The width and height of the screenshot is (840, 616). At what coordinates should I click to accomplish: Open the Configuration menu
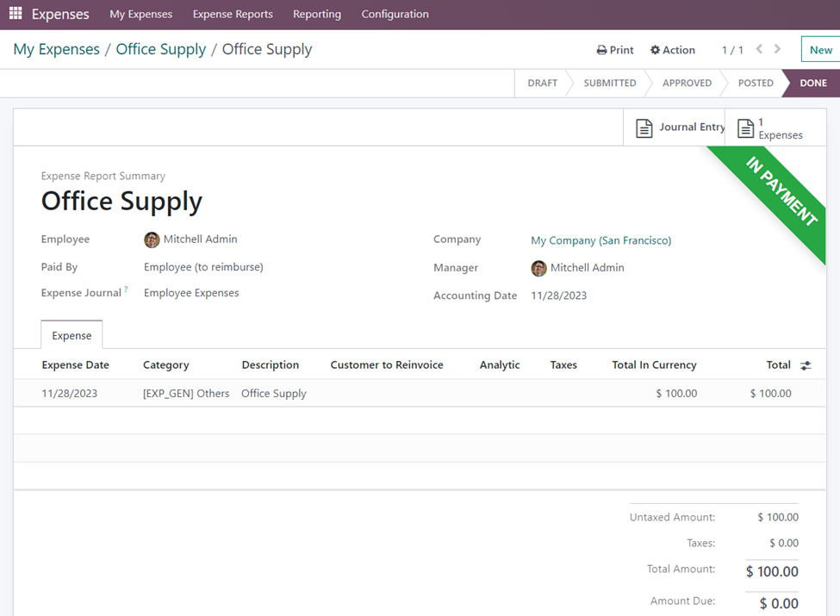point(395,14)
